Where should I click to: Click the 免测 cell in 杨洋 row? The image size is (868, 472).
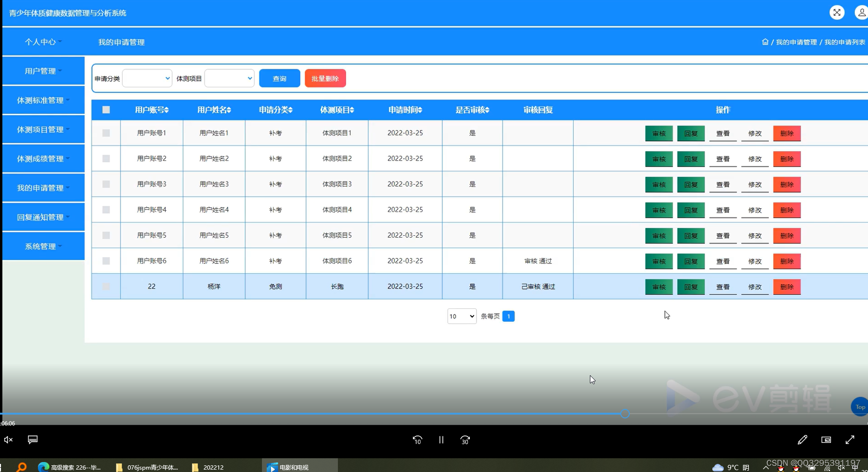[x=276, y=287]
